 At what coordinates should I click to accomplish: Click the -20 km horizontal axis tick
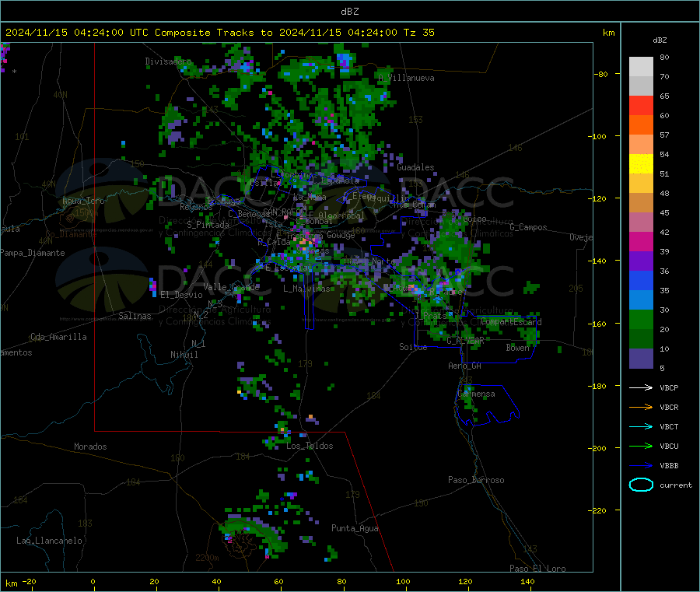coord(30,581)
